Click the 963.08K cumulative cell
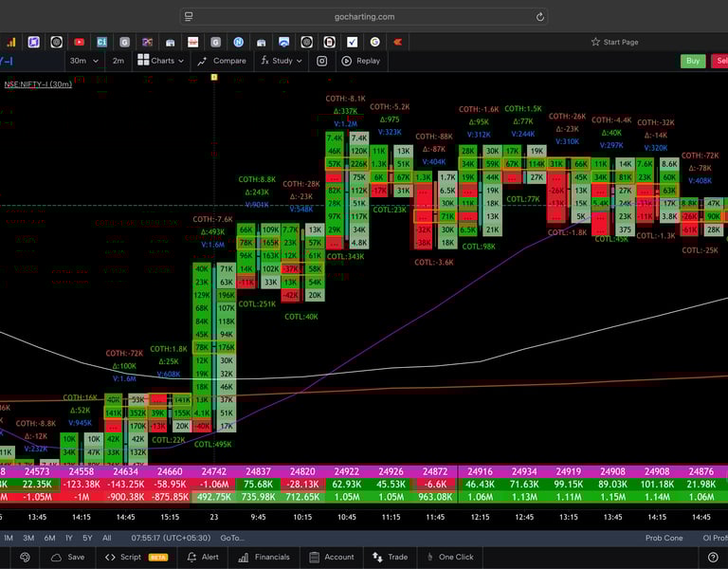Viewport: 728px width, 569px height. pos(435,497)
